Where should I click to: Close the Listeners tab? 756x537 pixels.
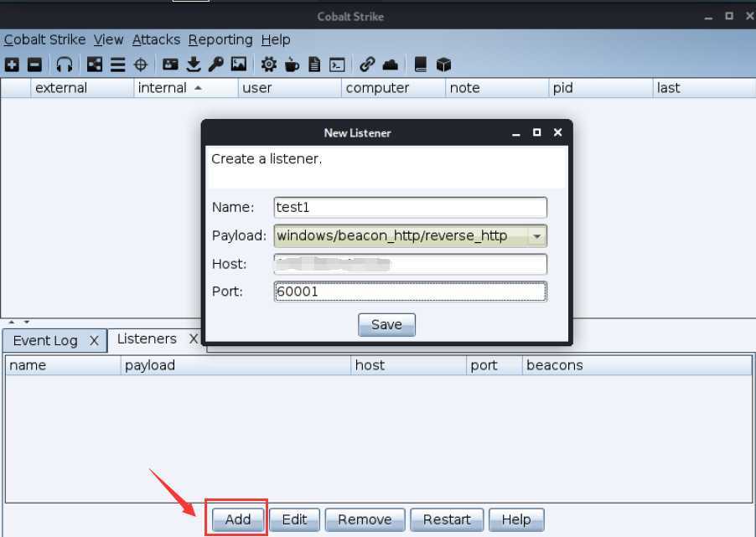pyautogui.click(x=194, y=339)
